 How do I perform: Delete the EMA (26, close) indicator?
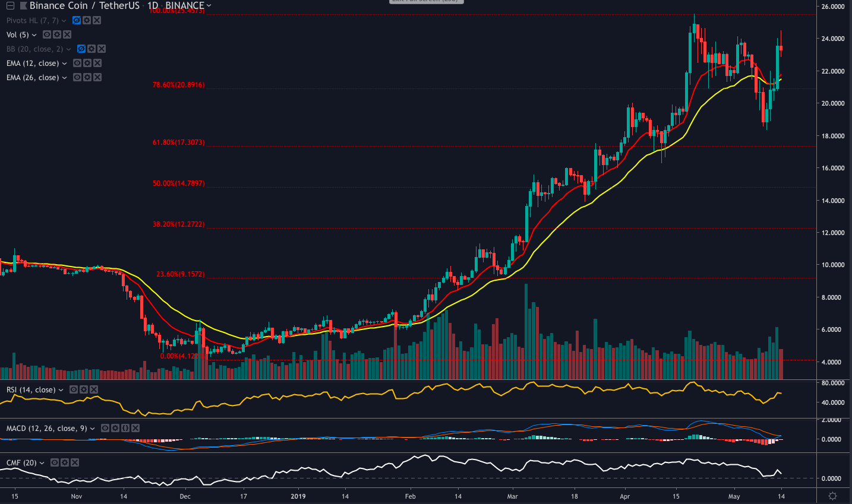[97, 77]
